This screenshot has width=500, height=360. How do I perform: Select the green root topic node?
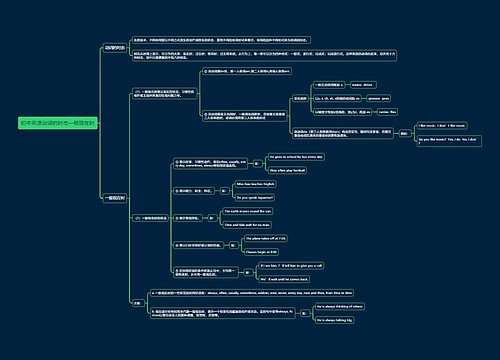point(58,123)
